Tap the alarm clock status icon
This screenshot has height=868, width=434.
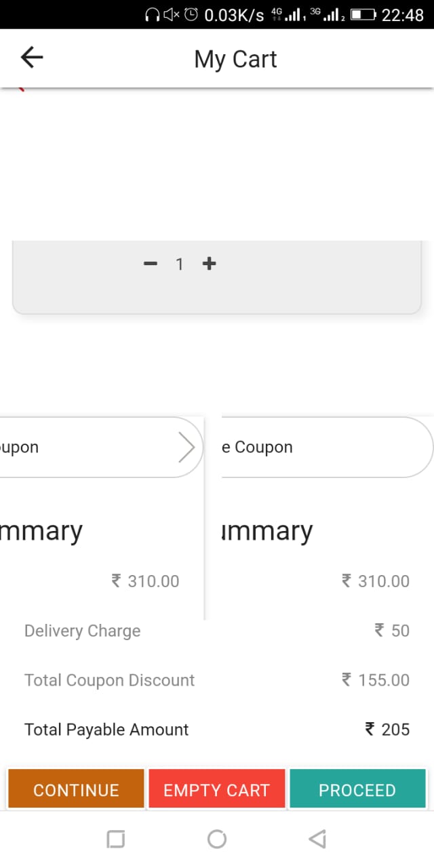[x=192, y=15]
